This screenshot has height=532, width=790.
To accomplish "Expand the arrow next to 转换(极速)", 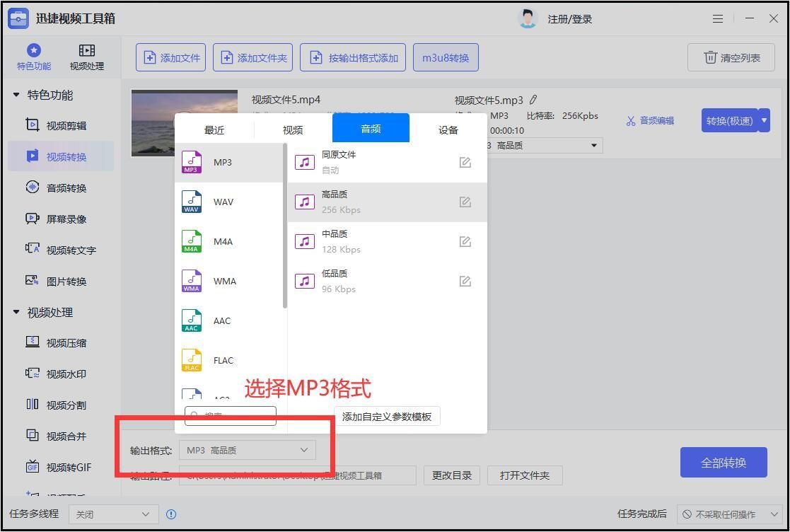I will 764,120.
